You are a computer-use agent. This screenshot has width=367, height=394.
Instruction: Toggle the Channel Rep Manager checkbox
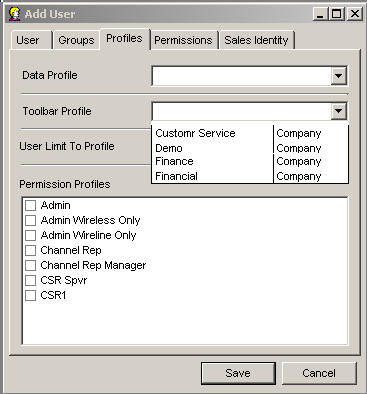(x=30, y=265)
